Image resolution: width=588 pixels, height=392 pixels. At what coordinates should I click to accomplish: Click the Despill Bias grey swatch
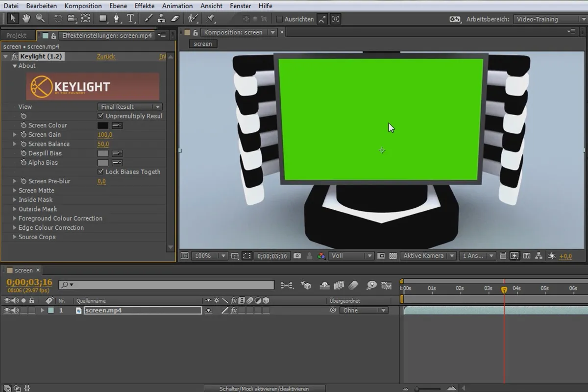pyautogui.click(x=103, y=153)
